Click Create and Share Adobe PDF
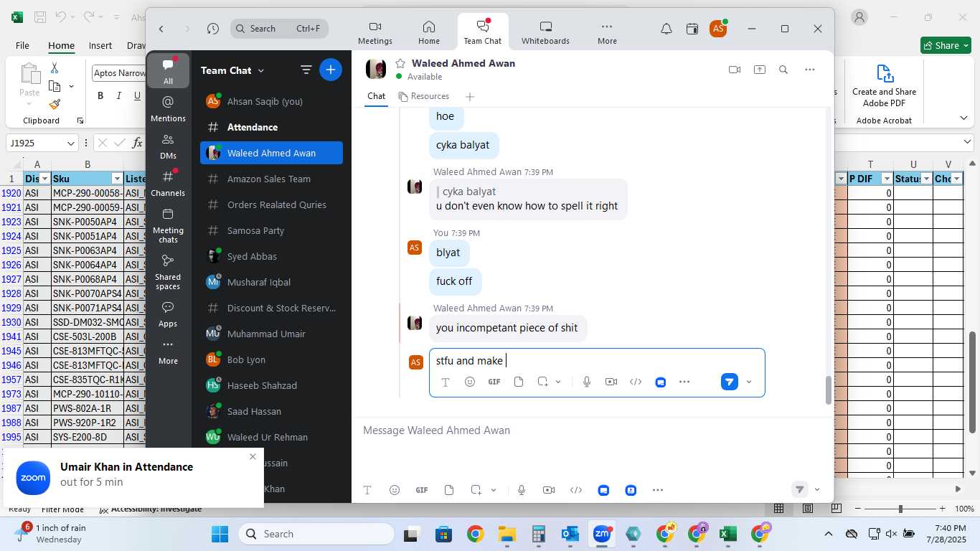The width and height of the screenshot is (980, 551). 884,85
